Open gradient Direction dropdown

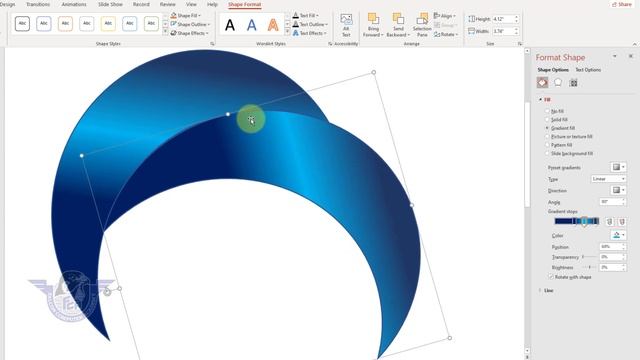(x=618, y=190)
